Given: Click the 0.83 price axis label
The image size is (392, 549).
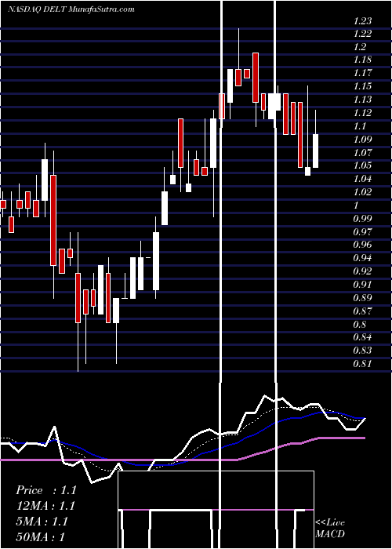Looking at the screenshot, I should 362,351.
